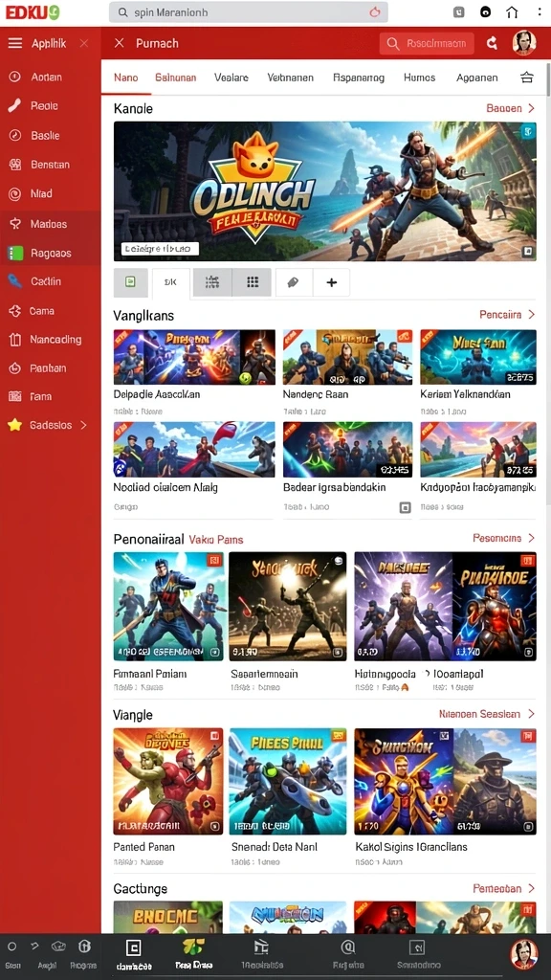Click the Rsoadmnaom search field
The image size is (551, 980).
[427, 43]
